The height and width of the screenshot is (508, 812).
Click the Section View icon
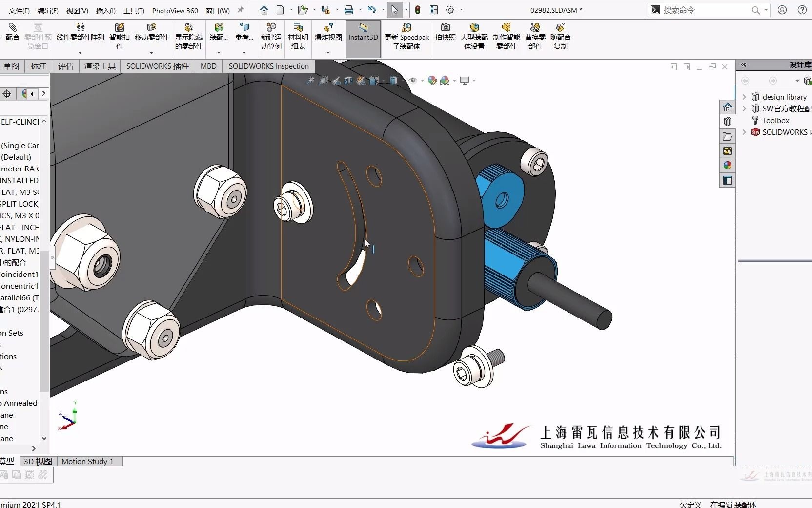[x=348, y=81]
